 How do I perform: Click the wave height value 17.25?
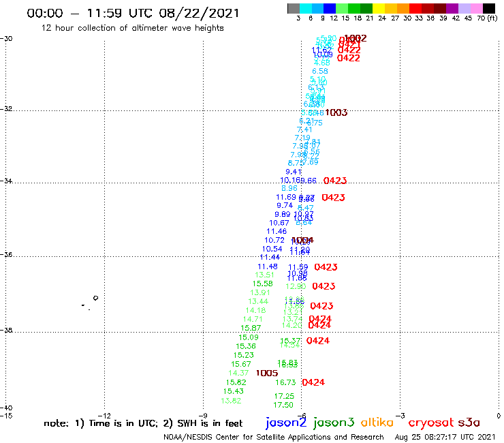click(x=284, y=396)
